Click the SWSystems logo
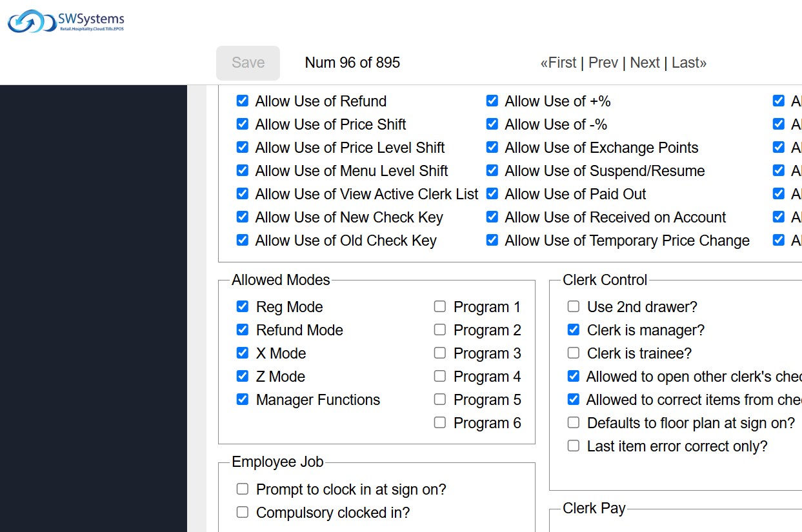 point(66,21)
